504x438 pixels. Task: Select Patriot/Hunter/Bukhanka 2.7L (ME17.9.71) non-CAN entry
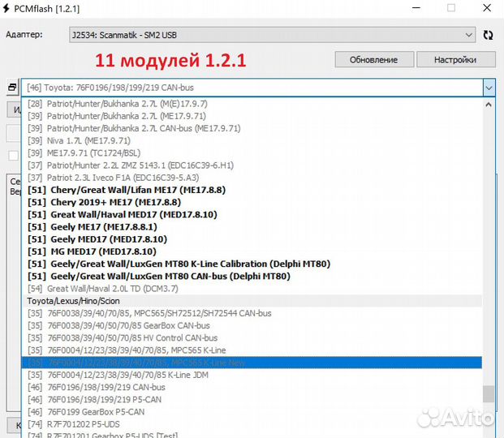click(252, 116)
